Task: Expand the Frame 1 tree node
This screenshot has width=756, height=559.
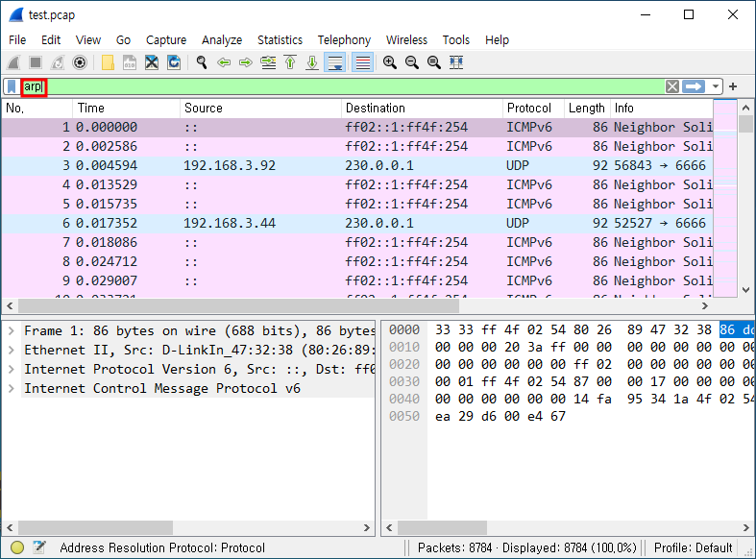Action: tap(12, 331)
